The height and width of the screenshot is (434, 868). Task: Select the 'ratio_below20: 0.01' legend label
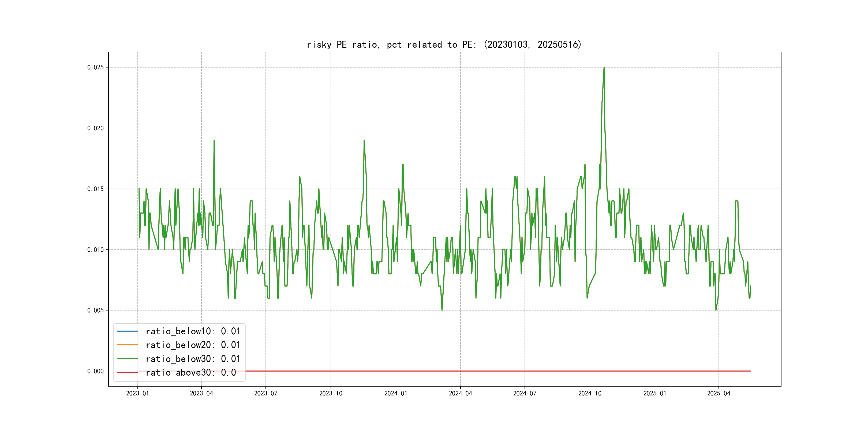(x=193, y=345)
